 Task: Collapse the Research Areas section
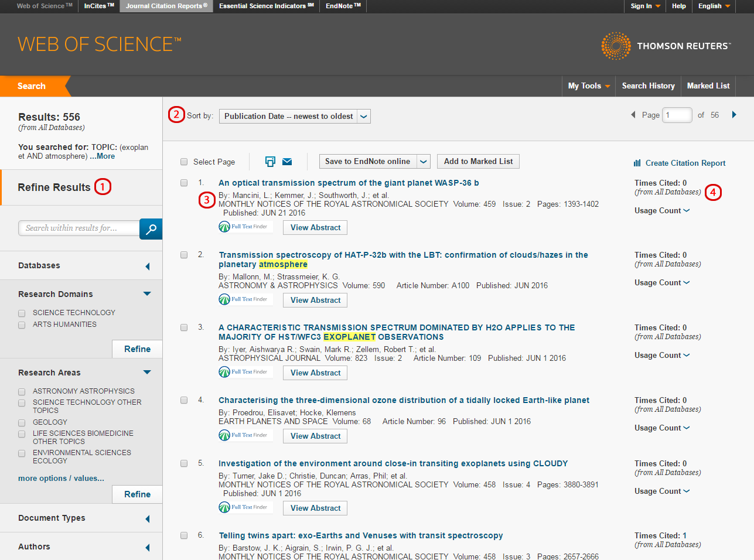point(147,372)
